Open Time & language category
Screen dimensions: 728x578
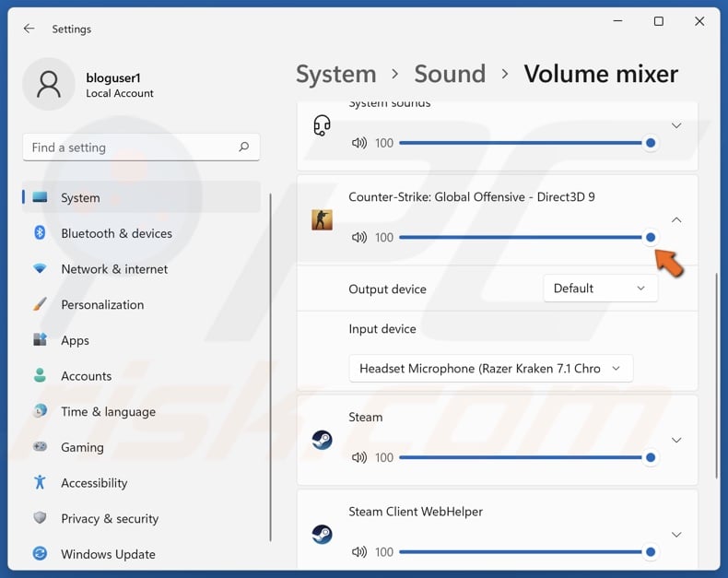pyautogui.click(x=141, y=411)
